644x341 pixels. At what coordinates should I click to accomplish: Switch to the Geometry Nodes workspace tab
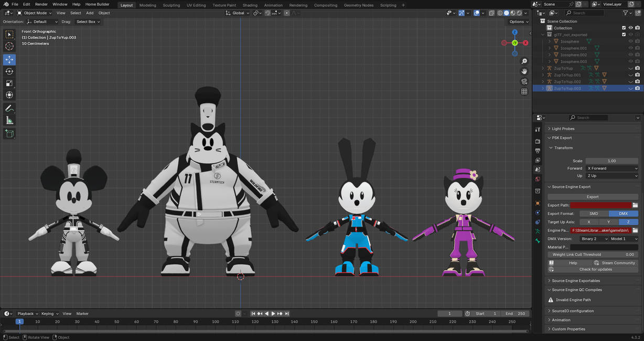359,5
